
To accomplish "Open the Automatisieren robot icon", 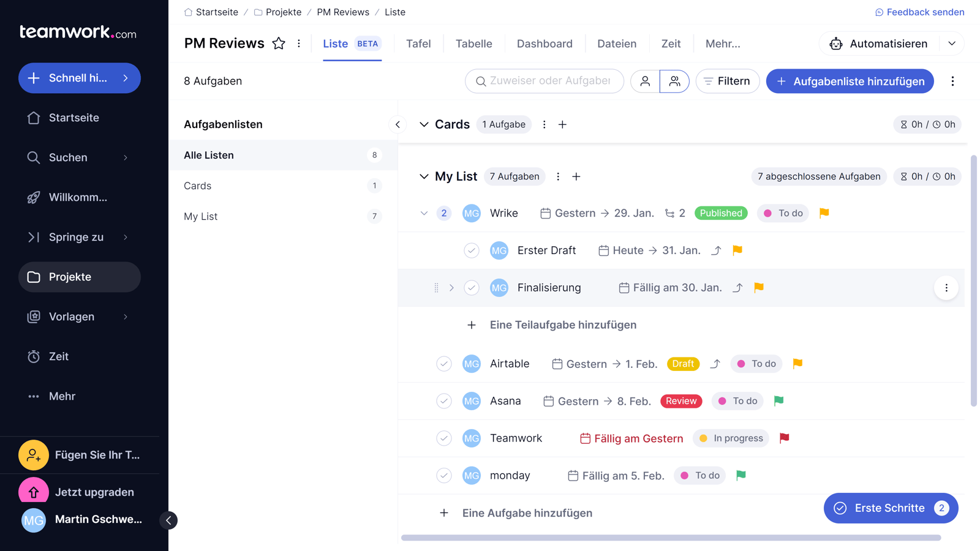I will [x=836, y=43].
